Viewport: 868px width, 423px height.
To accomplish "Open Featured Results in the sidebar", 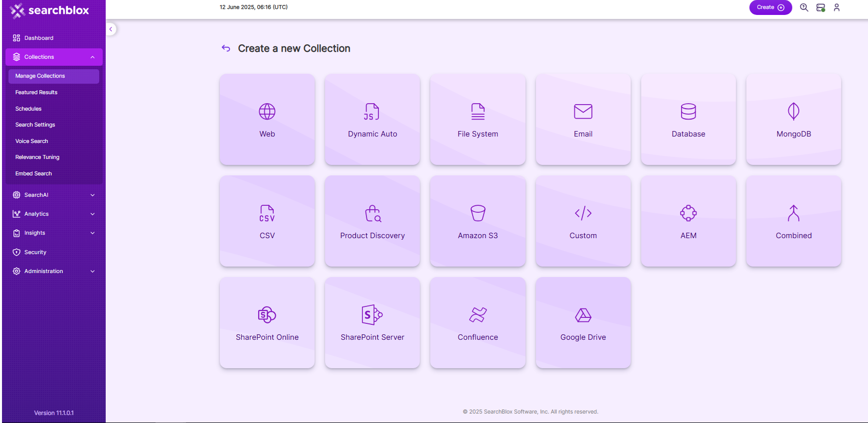I will coord(36,92).
